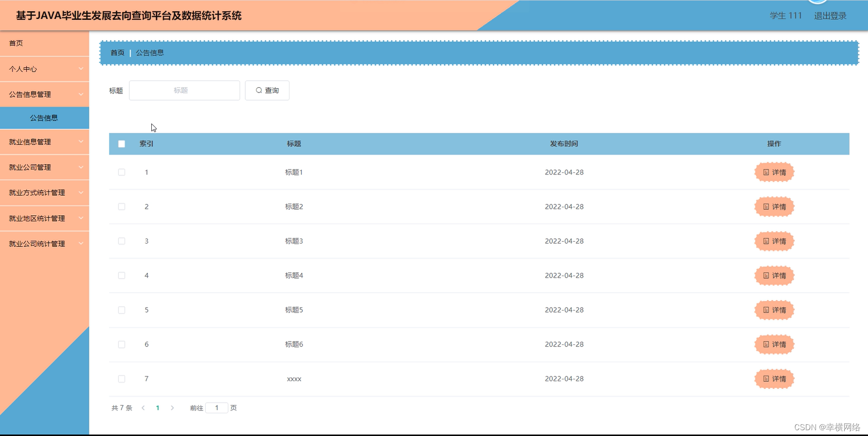Viewport: 868px width, 436px height.
Task: Click page number 1 in pagination
Action: click(x=158, y=408)
